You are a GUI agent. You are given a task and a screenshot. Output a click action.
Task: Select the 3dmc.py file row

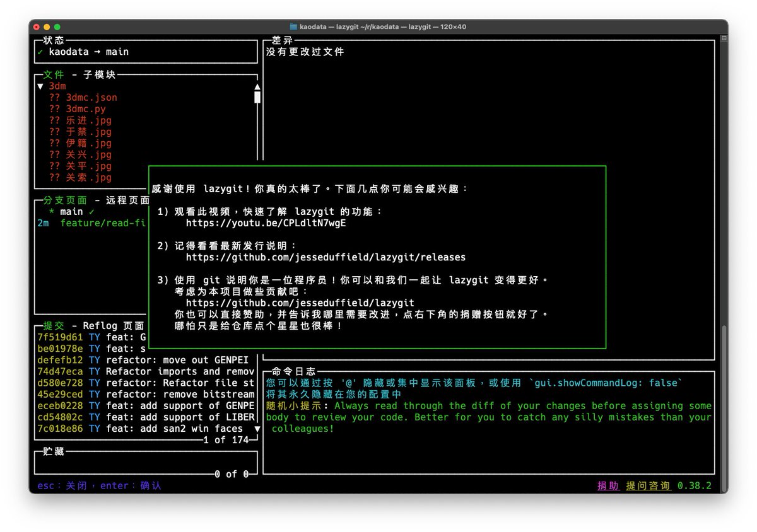(x=77, y=109)
